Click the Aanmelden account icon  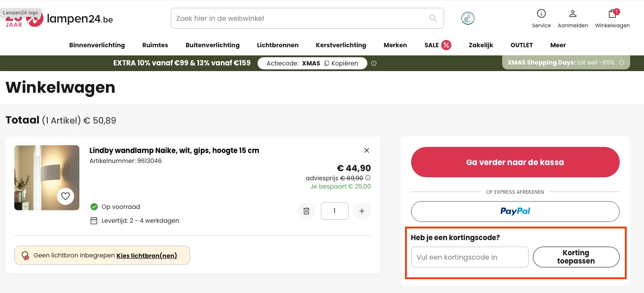[573, 13]
